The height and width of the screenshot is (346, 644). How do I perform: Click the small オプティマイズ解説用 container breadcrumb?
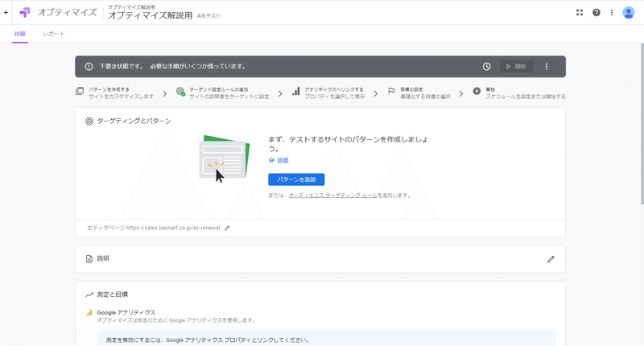[131, 7]
